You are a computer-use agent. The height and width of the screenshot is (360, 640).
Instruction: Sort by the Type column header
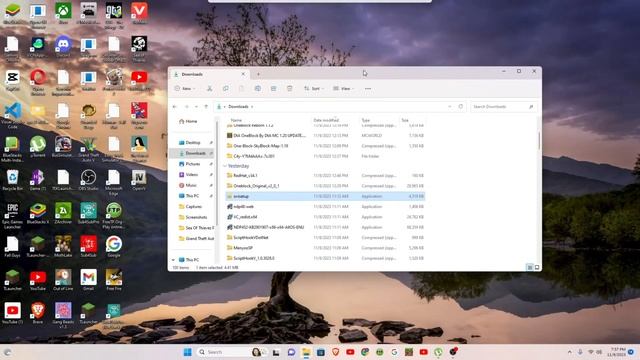click(366, 120)
